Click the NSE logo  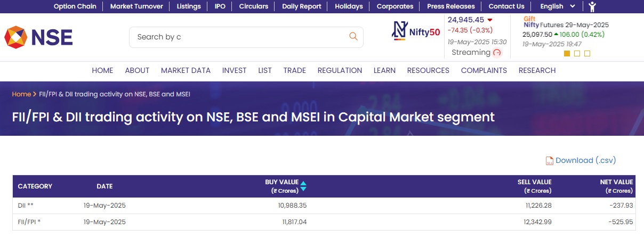pyautogui.click(x=38, y=37)
